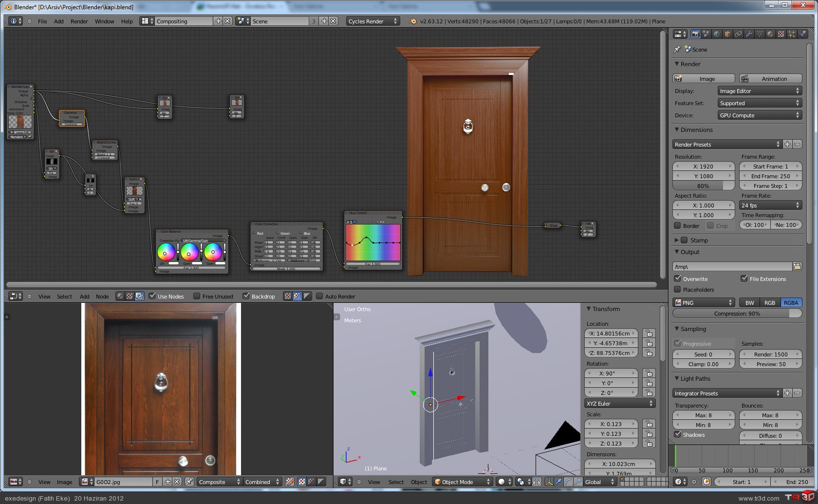This screenshot has height=504, width=818.
Task: Open the Texture properties checker tab
Action: 781,34
